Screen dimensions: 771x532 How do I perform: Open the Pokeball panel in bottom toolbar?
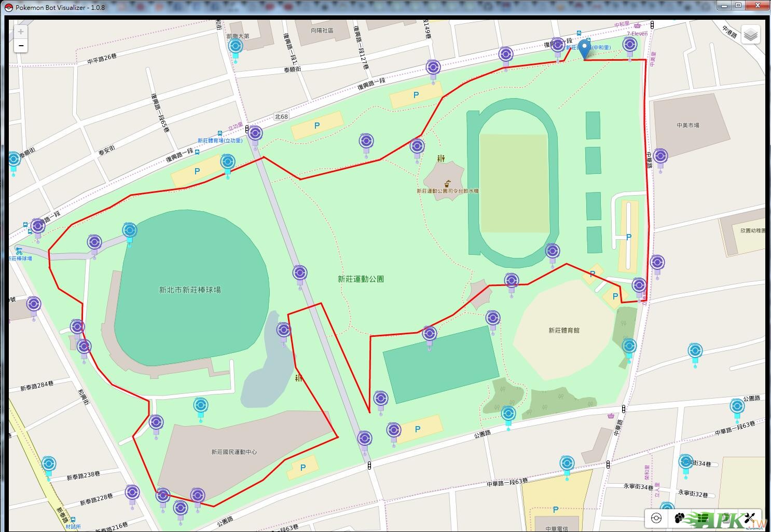coord(656,518)
